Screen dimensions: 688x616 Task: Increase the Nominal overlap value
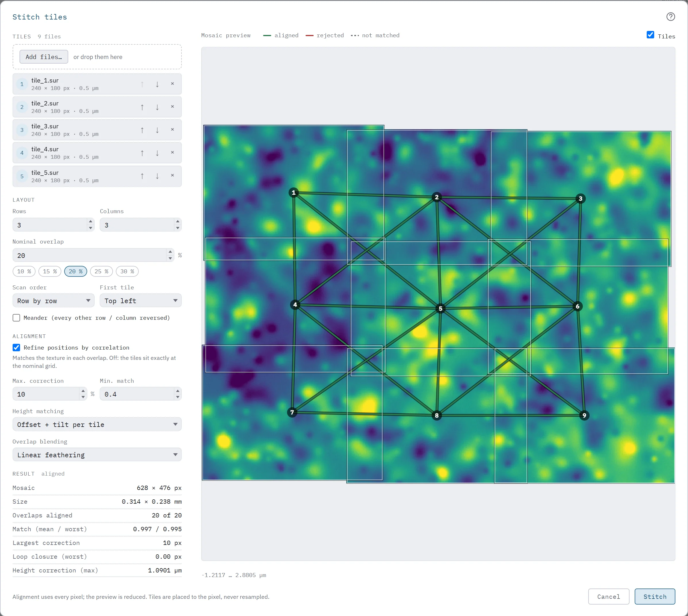tap(170, 252)
